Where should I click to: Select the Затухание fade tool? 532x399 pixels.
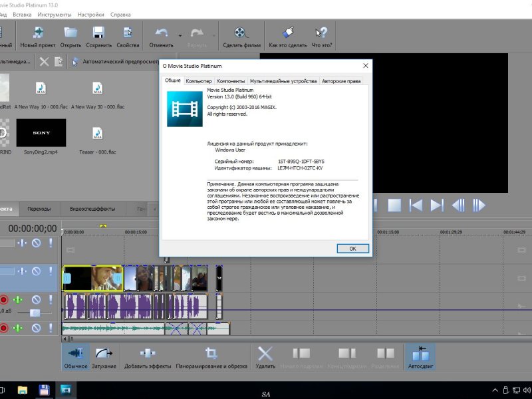click(104, 356)
